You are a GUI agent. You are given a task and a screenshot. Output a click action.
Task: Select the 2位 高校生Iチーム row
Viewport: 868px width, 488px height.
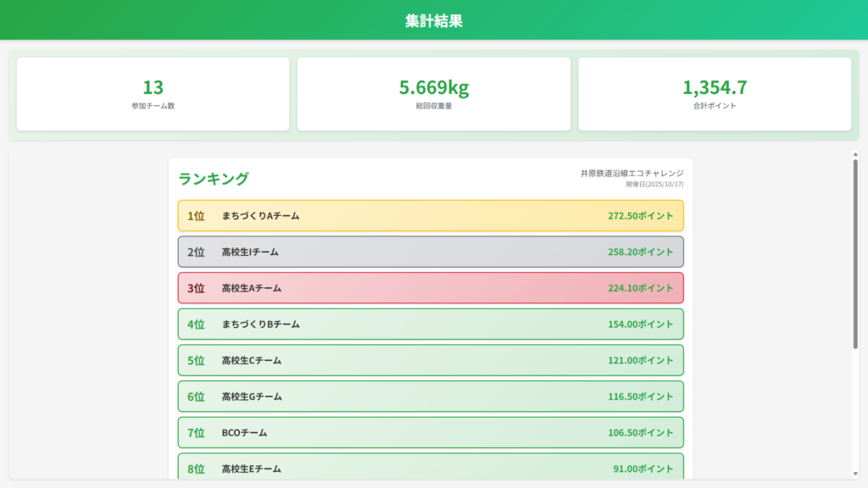(430, 252)
